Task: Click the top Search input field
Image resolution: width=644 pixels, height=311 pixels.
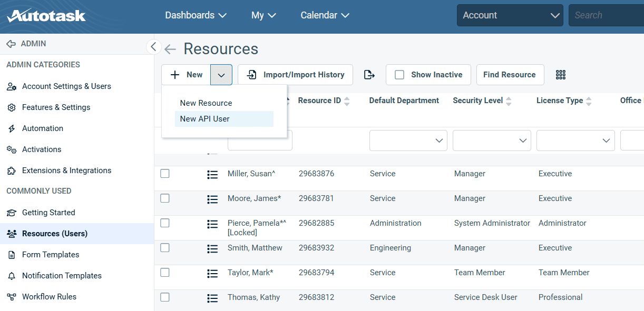Action: click(x=606, y=15)
